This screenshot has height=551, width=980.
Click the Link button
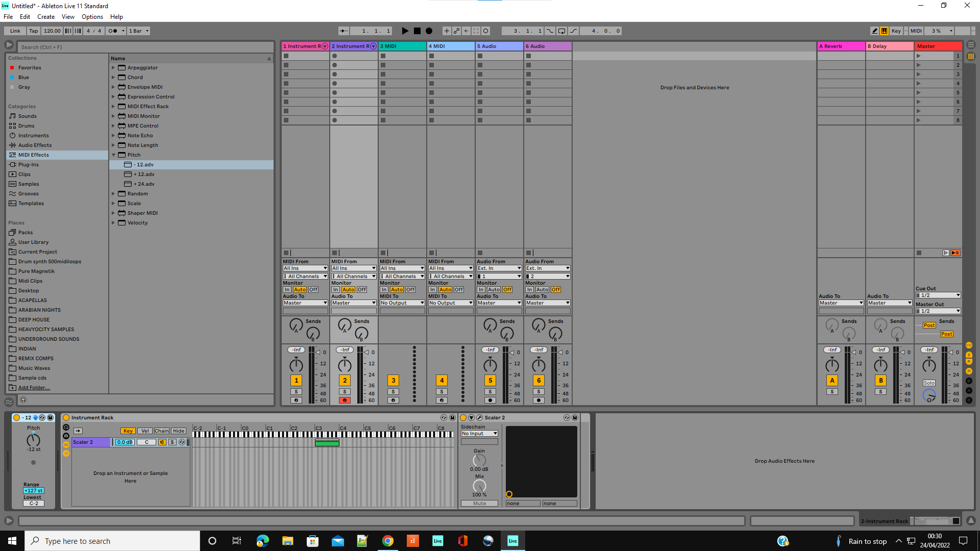click(x=15, y=31)
